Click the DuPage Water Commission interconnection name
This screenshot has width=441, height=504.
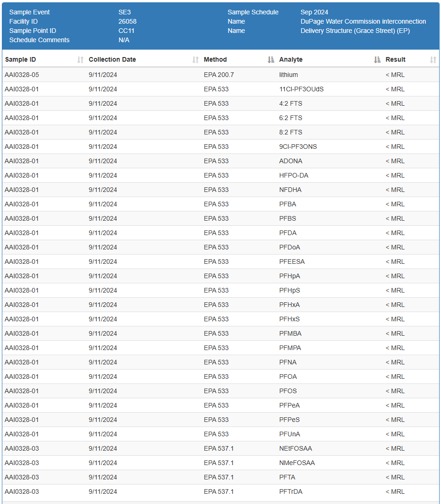(x=363, y=22)
